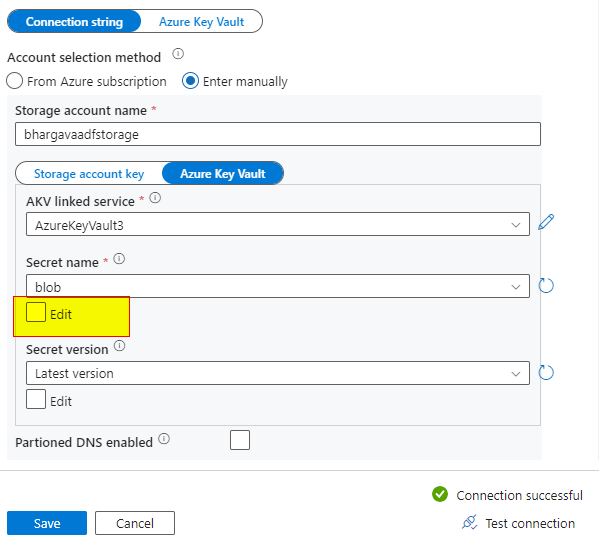The image size is (599, 542).
Task: Click info icon beside Partioned DNS enabled
Action: pyautogui.click(x=164, y=438)
